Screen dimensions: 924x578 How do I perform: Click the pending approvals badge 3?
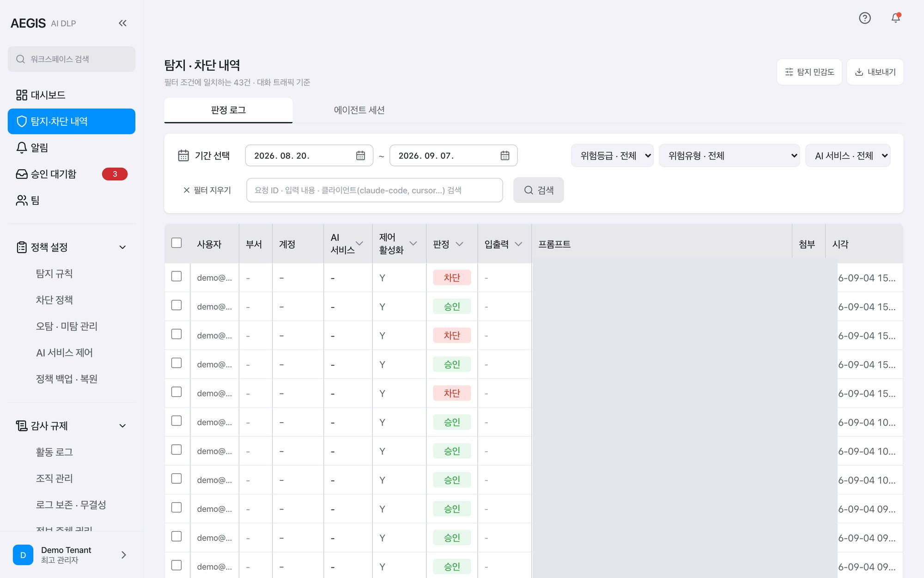click(115, 174)
